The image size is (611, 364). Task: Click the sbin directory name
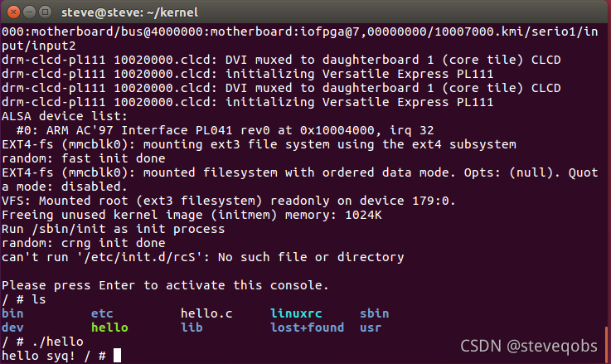(375, 313)
